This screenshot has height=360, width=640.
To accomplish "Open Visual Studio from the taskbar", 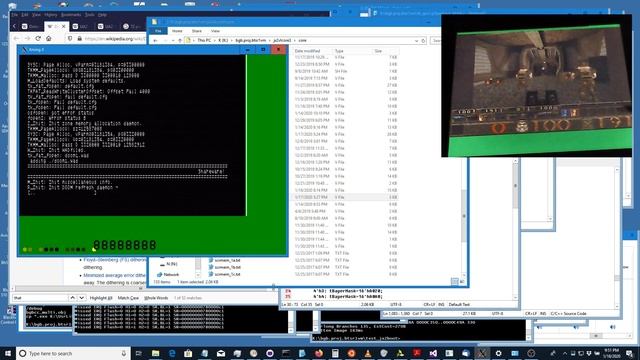I will [x=433, y=353].
